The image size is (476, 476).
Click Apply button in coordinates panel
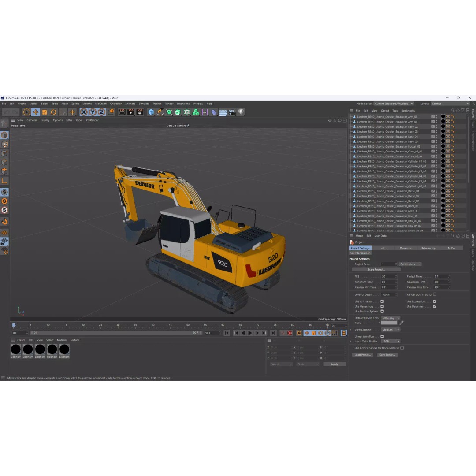coord(334,364)
